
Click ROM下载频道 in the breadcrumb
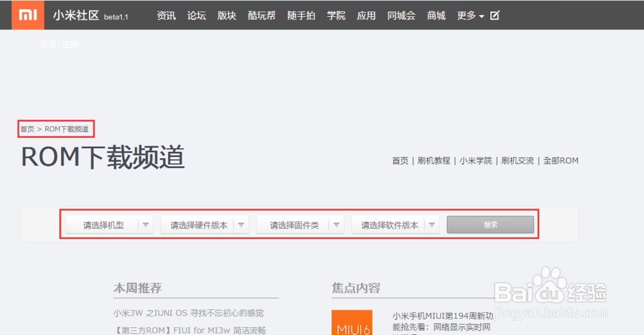66,129
